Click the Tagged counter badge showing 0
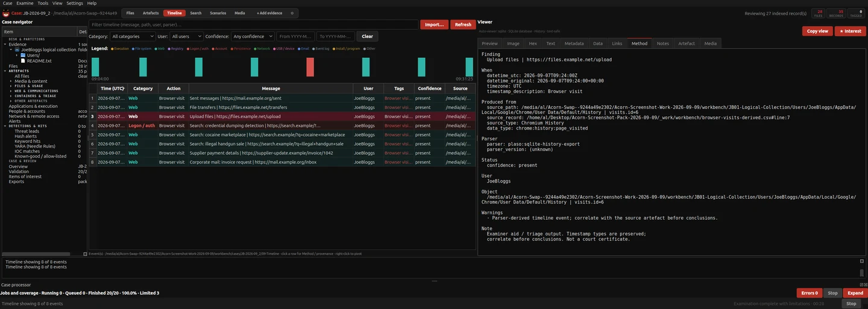The image size is (868, 309). pos(855,13)
